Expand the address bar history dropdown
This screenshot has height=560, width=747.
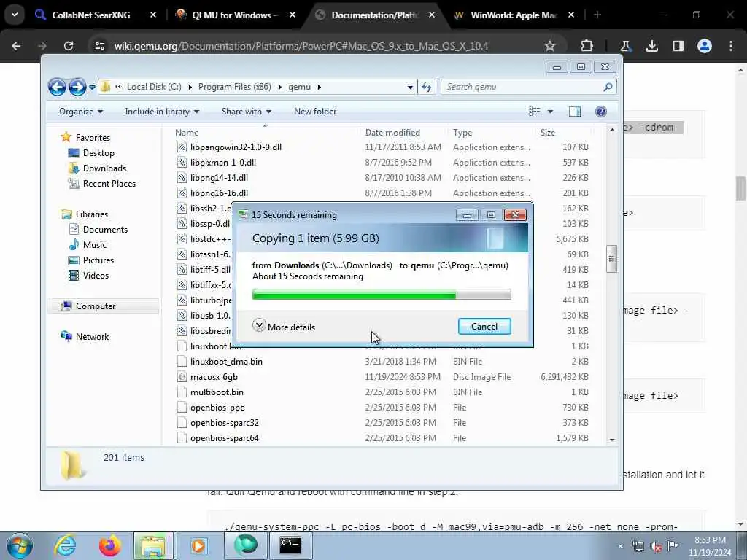coord(410,87)
